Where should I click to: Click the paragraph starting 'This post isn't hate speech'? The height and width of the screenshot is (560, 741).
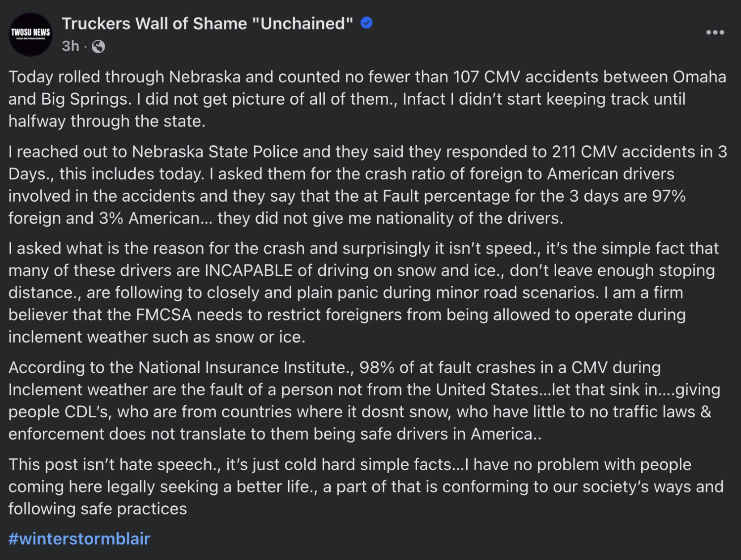366,487
